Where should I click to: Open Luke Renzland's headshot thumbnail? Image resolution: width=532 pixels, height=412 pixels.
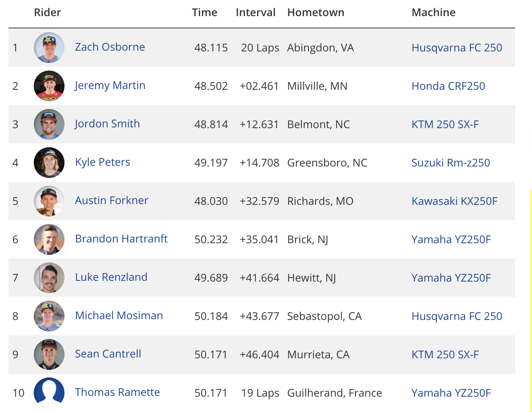[49, 278]
